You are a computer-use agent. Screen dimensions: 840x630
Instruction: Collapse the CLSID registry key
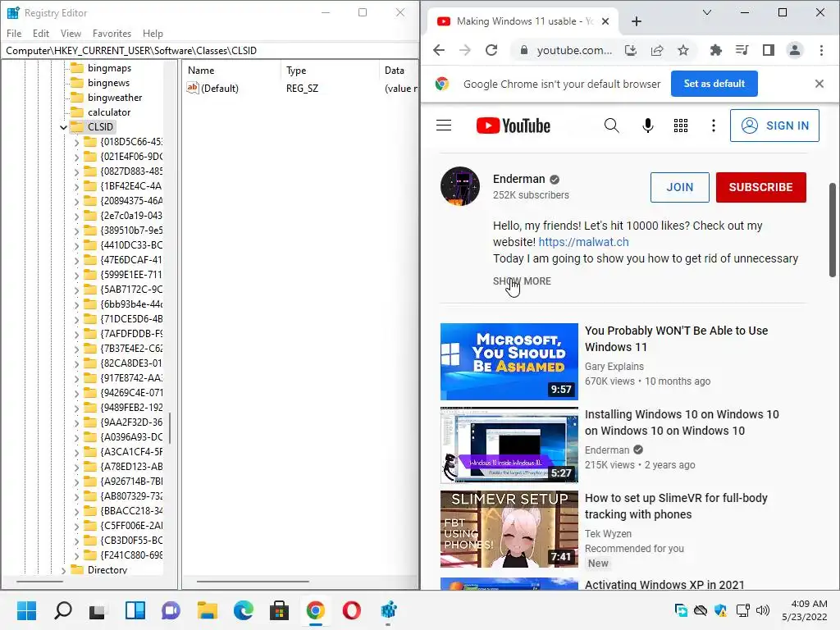(63, 127)
